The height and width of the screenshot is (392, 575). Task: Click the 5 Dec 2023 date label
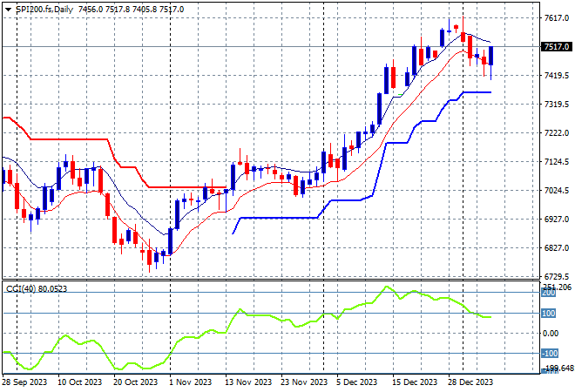point(356,382)
